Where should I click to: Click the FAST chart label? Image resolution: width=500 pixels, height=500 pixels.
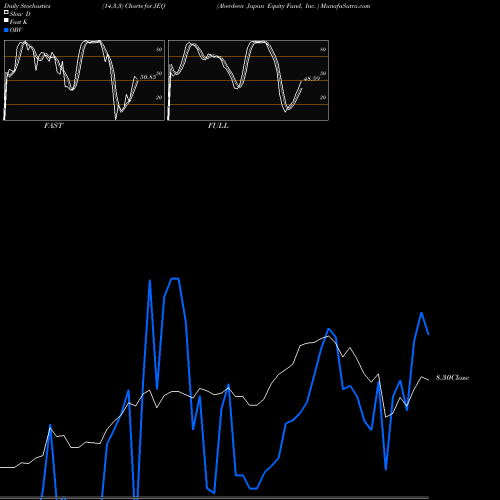tap(53, 126)
